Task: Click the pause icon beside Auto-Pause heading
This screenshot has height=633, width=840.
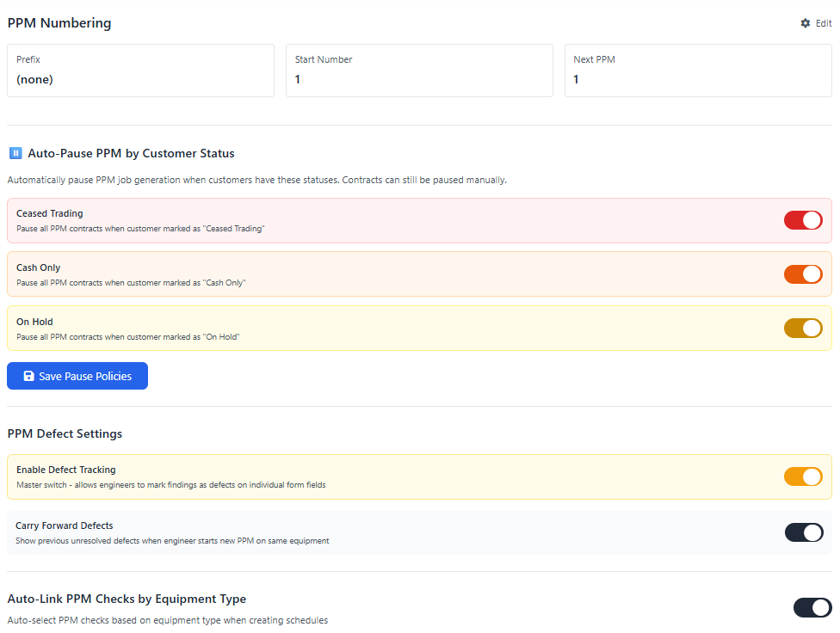Action: point(15,153)
